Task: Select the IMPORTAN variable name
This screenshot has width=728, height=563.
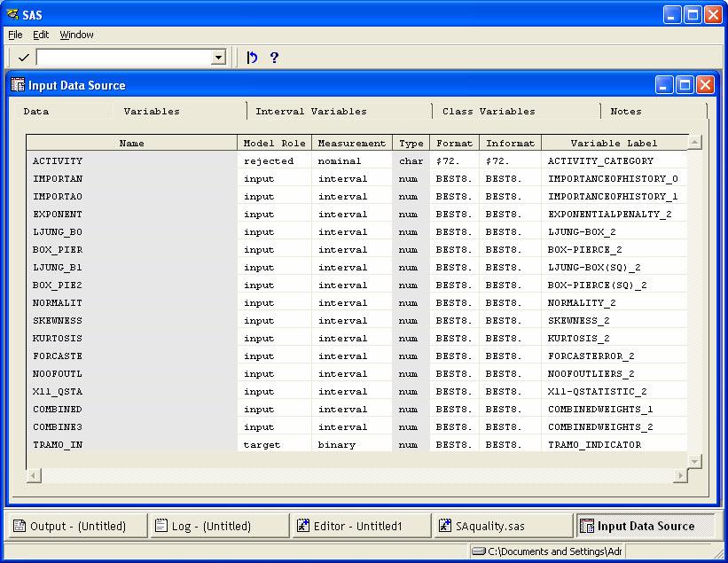Action: [58, 179]
